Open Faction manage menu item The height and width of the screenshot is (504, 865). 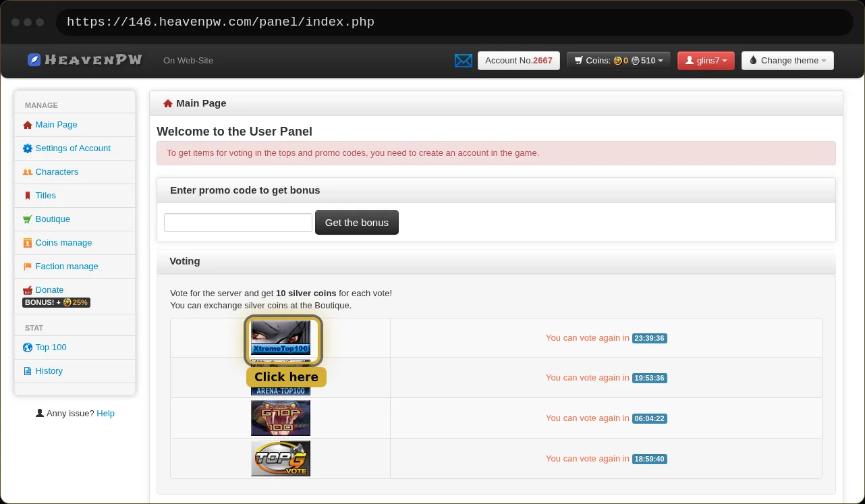click(x=67, y=267)
